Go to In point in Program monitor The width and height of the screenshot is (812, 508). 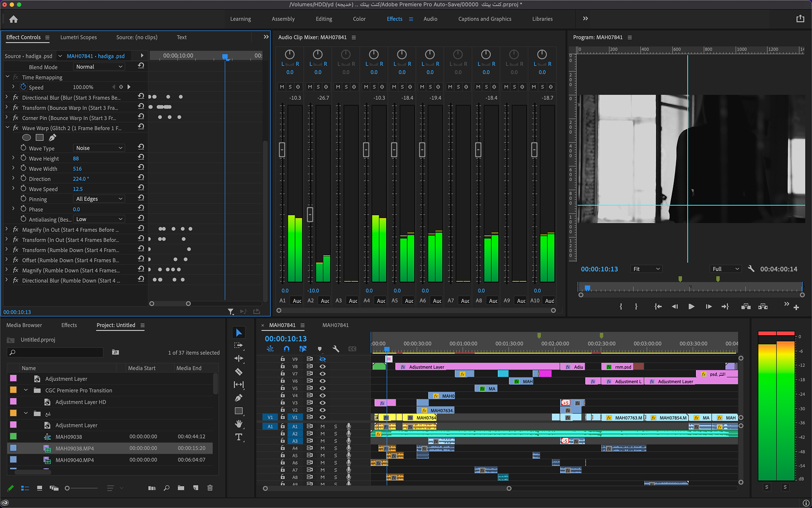tap(658, 306)
